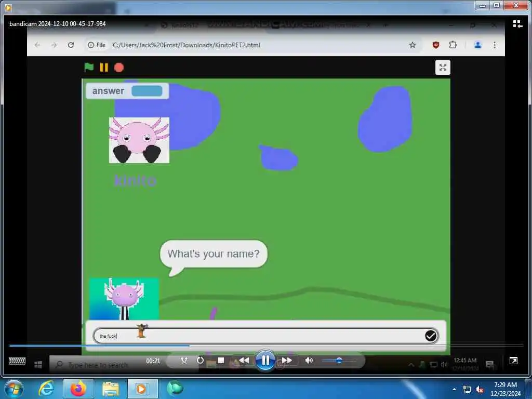Click the Windows Media Player taskbar button
The image size is (532, 399).
coord(142,389)
